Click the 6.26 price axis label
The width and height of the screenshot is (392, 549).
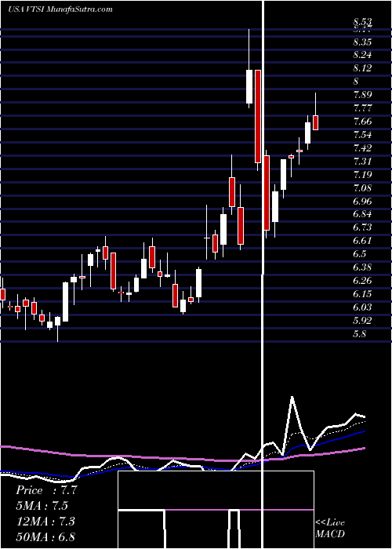362,281
